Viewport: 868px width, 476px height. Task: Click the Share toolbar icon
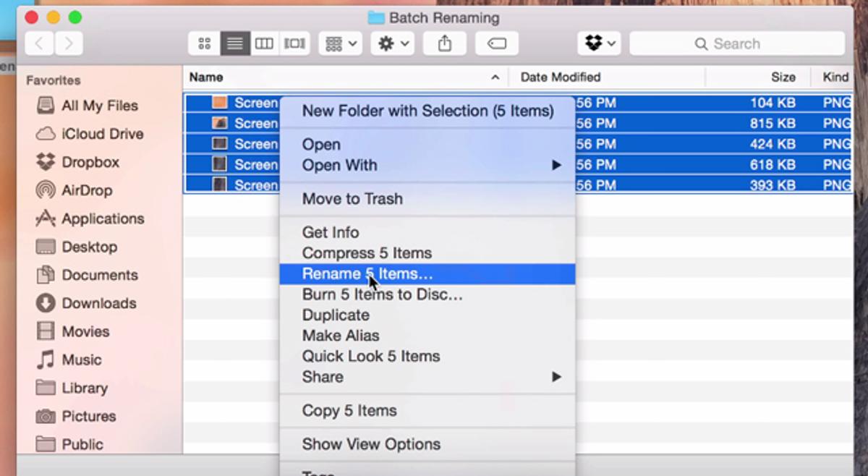445,43
